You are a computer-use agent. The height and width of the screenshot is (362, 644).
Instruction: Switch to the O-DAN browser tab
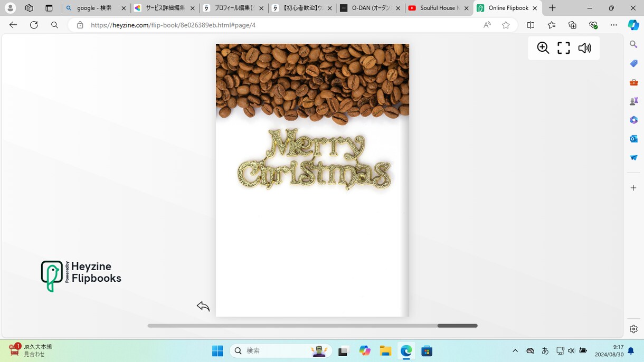tap(370, 8)
